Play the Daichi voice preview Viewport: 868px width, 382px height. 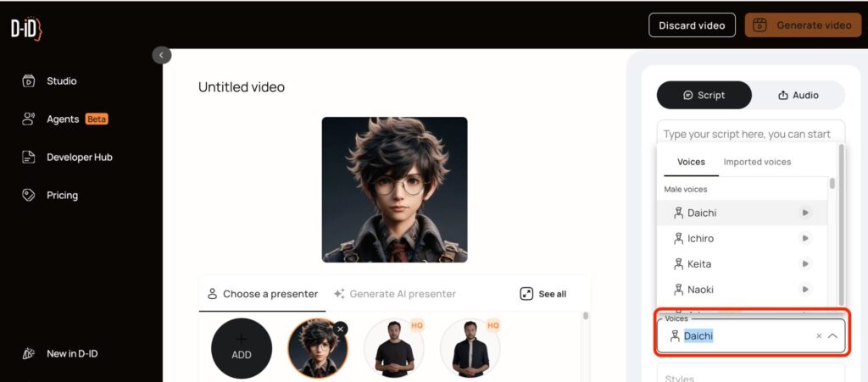pyautogui.click(x=805, y=213)
